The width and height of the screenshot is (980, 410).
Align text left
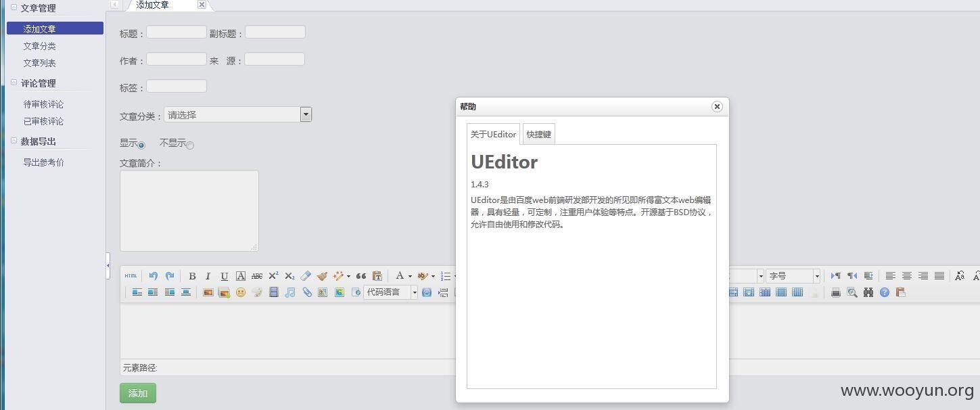(890, 275)
